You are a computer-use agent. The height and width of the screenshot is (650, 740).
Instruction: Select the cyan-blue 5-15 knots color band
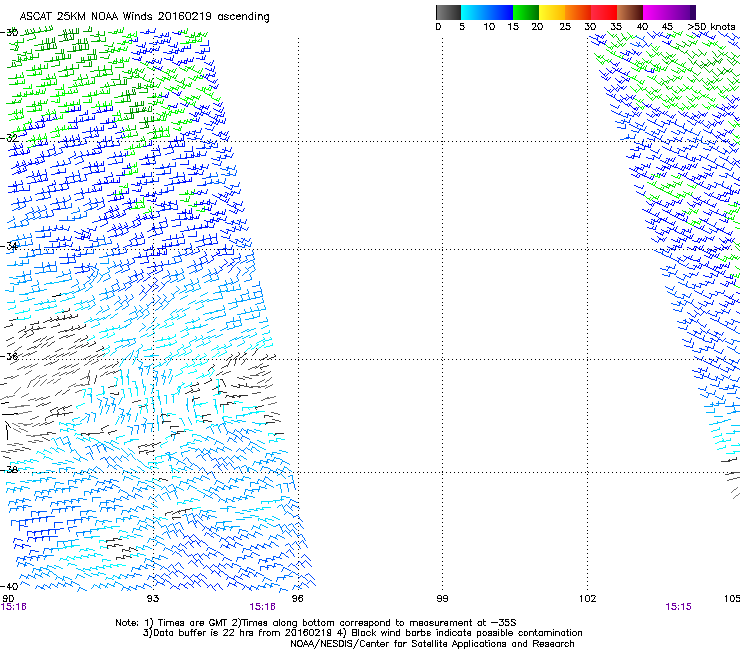[x=487, y=12]
